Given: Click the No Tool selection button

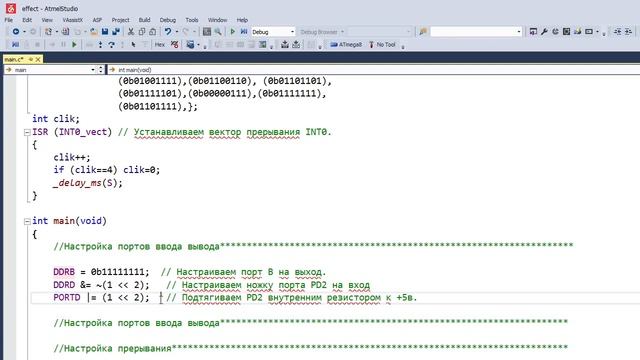Looking at the screenshot, I should point(382,44).
